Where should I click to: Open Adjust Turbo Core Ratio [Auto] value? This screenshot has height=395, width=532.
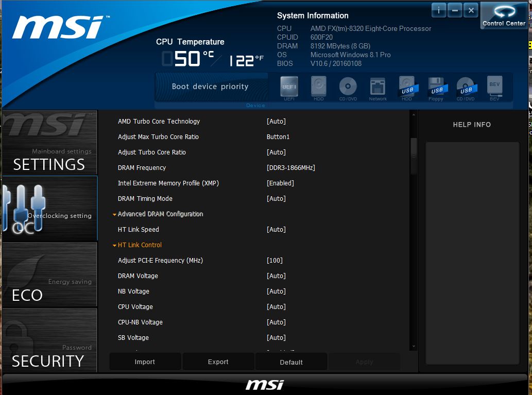(276, 152)
